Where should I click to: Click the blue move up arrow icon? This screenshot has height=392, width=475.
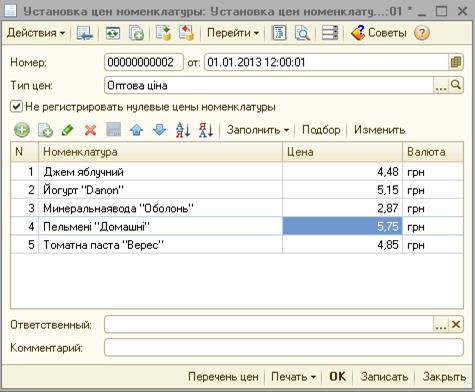pos(136,130)
